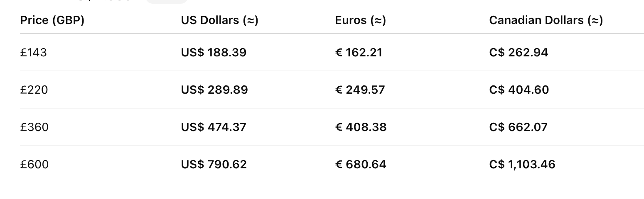The image size is (644, 199).
Task: Click the € 162.21 amount
Action: pos(359,53)
